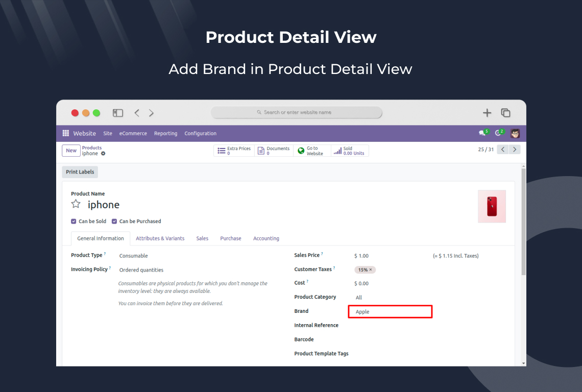The height and width of the screenshot is (392, 582).
Task: Click Sales Price help question mark
Action: [x=322, y=254]
